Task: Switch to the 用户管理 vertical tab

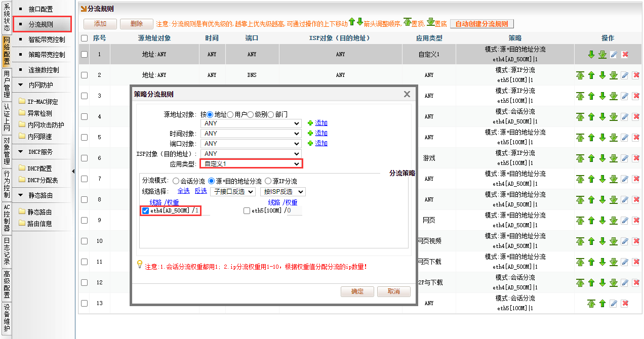Action: (7, 84)
